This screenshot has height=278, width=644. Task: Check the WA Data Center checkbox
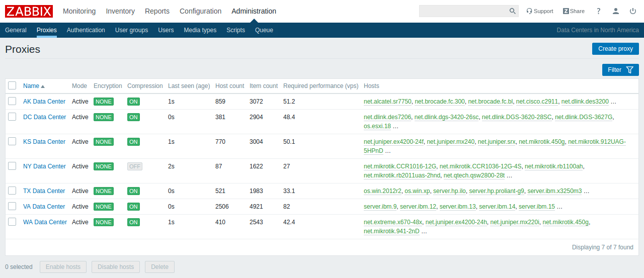click(12, 222)
